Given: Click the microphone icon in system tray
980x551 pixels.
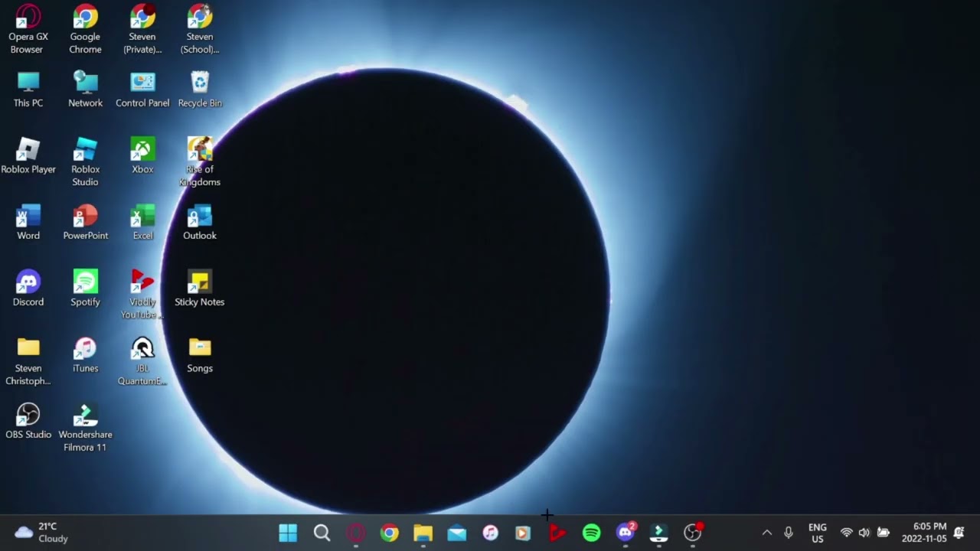Looking at the screenshot, I should (789, 533).
